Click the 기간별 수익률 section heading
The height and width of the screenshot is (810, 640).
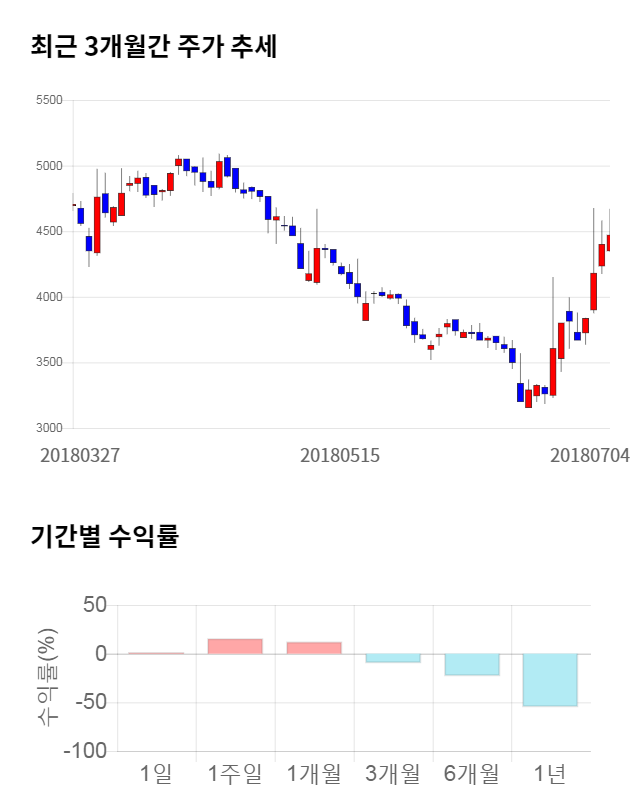coord(104,536)
